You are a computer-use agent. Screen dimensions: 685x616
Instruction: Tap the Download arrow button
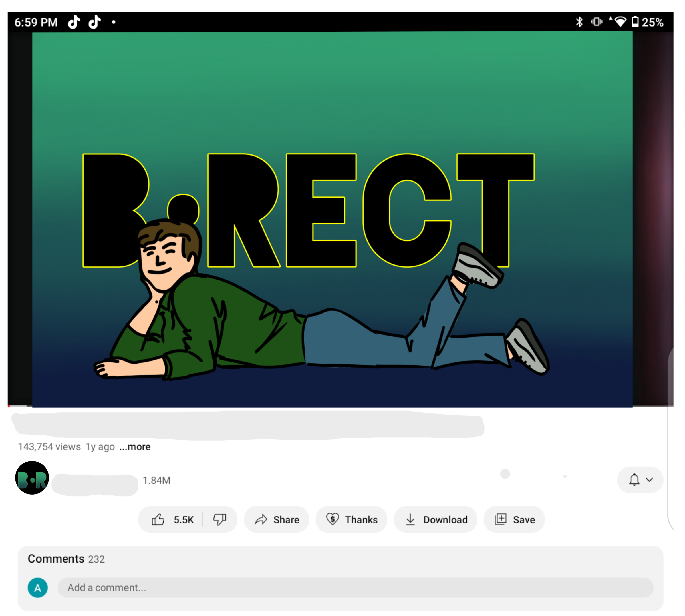[435, 519]
